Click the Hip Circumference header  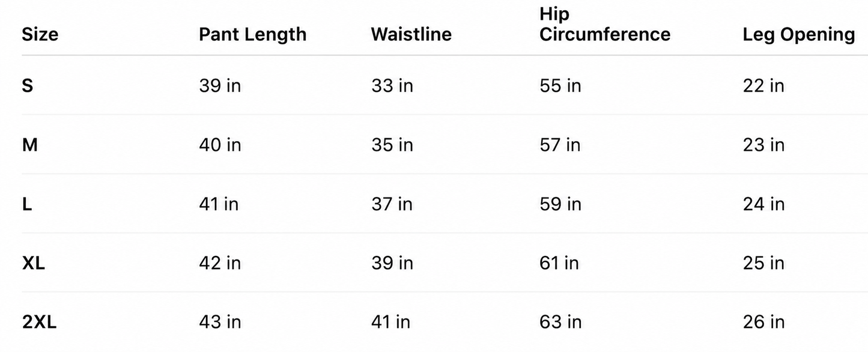[604, 24]
